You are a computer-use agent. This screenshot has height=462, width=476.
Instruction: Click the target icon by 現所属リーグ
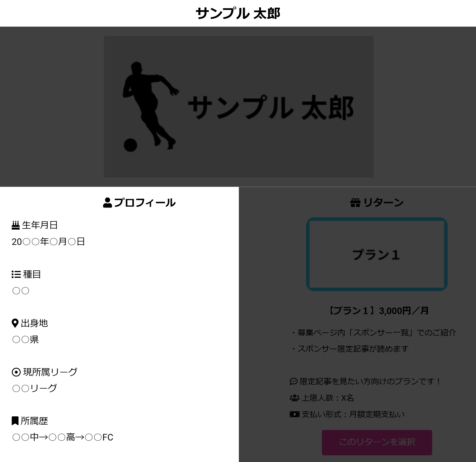point(16,372)
